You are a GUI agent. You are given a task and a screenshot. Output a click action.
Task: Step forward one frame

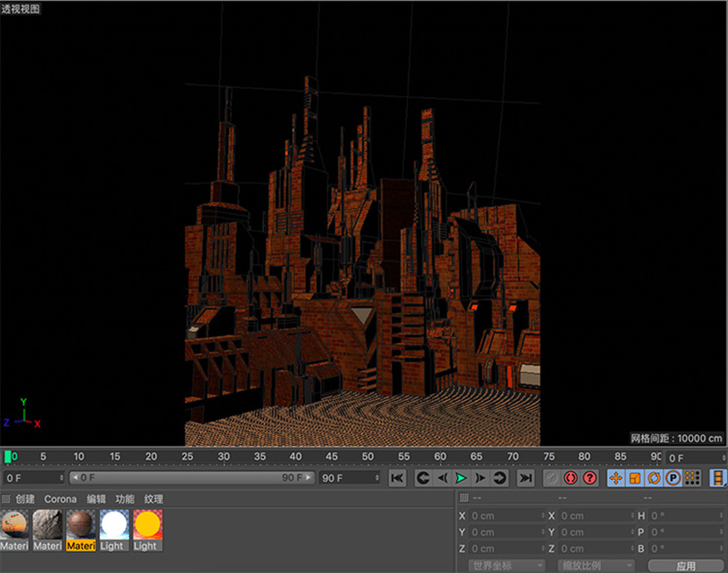481,478
